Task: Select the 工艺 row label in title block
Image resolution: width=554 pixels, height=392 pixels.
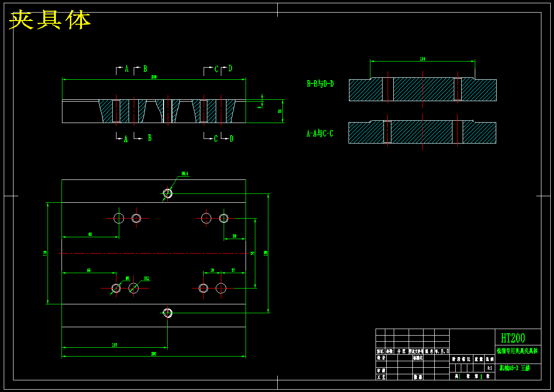Action: 381,377
